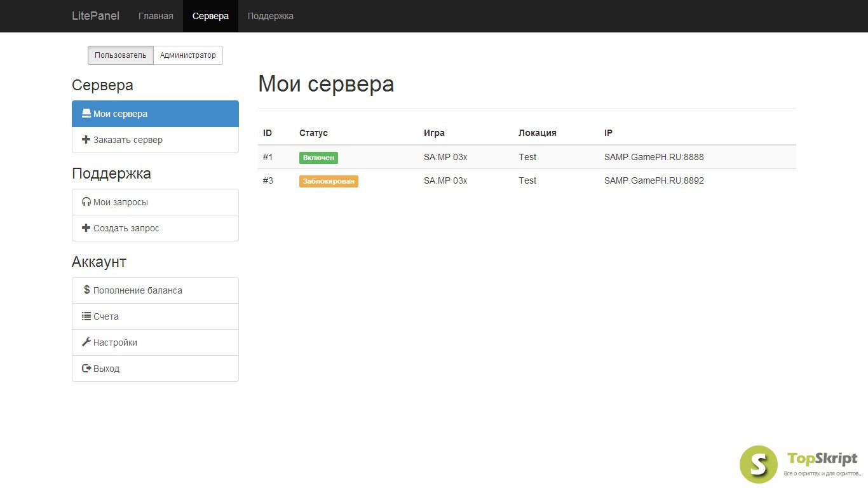
Task: Click the server icon beside Мои сервера
Action: pos(86,114)
